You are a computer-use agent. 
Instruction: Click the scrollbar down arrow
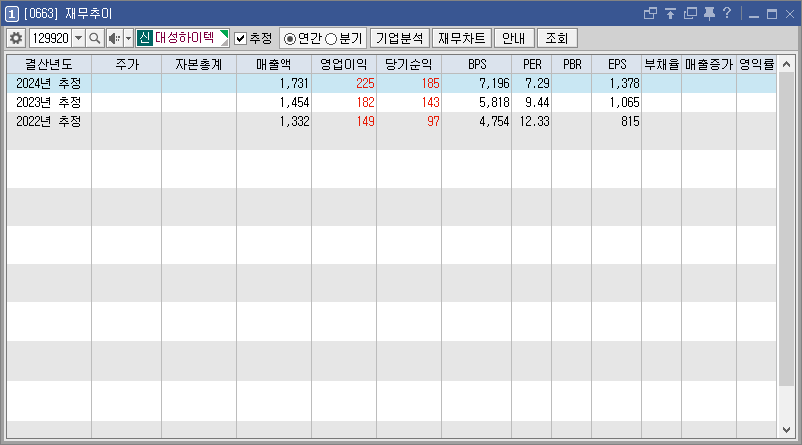click(x=787, y=430)
